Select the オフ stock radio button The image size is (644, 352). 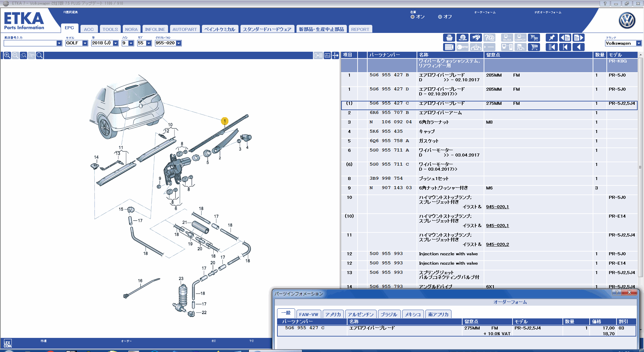[x=440, y=17]
